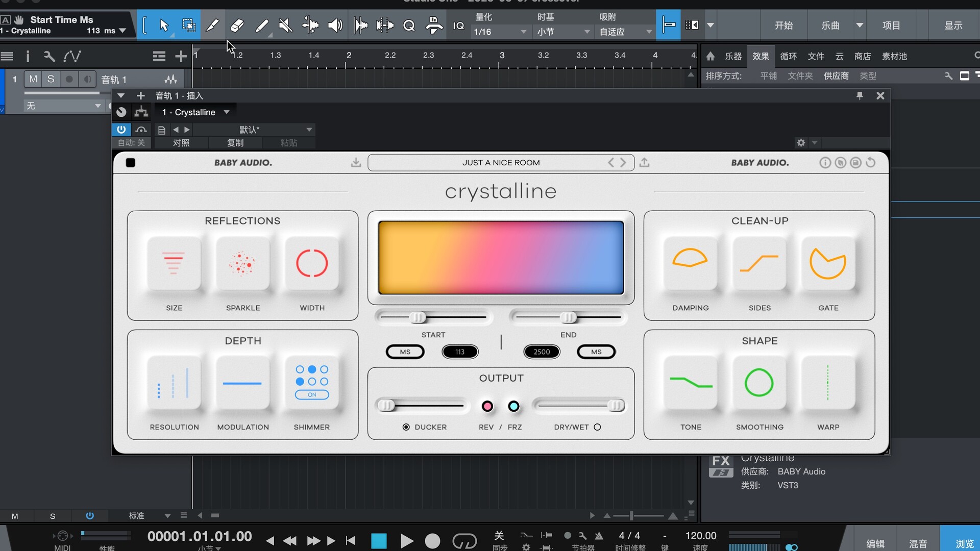The height and width of the screenshot is (551, 980).
Task: Click the Modulation depth control
Action: point(243,383)
